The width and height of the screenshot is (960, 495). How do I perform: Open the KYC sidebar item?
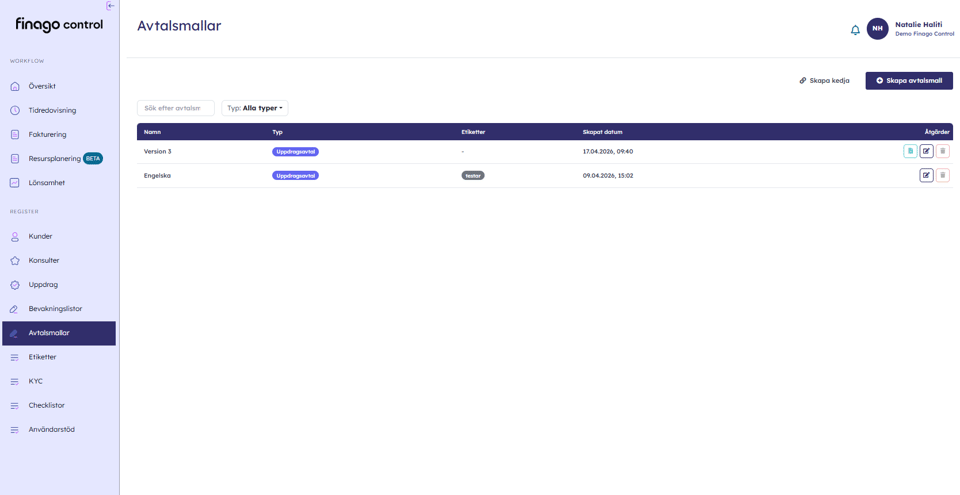36,381
